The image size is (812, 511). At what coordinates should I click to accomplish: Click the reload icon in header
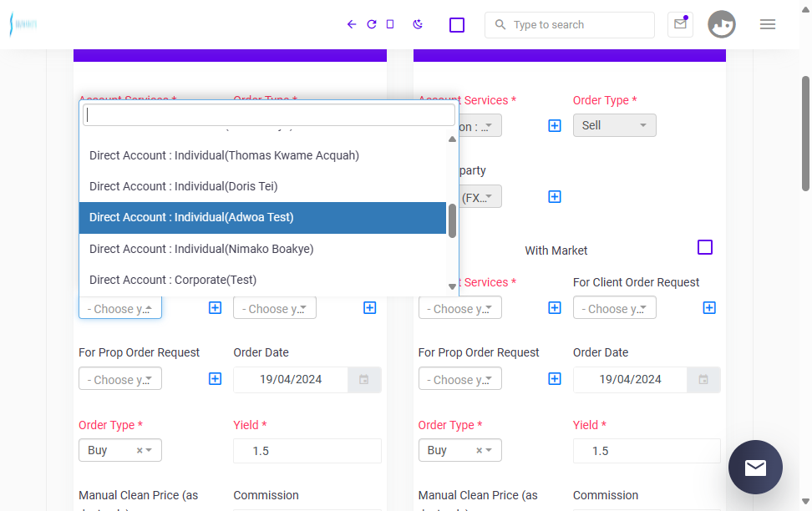(371, 24)
